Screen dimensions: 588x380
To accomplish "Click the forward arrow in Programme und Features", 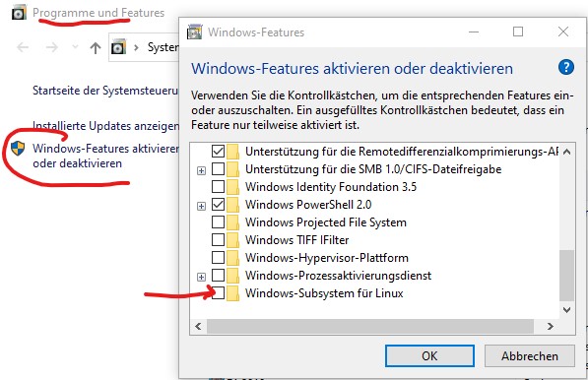I will 52,47.
